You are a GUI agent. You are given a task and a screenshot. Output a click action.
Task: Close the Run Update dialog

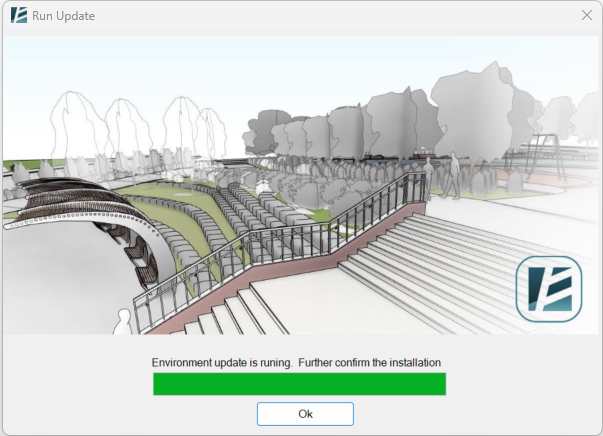coord(586,15)
